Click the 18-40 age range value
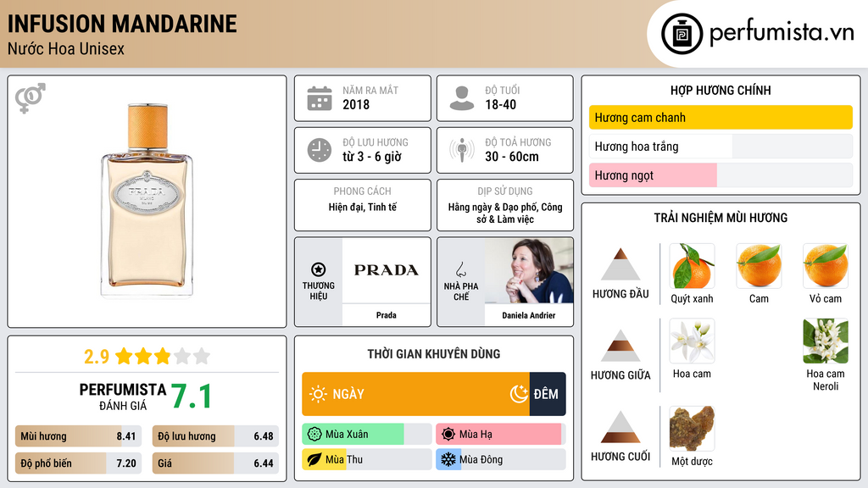 pos(500,104)
